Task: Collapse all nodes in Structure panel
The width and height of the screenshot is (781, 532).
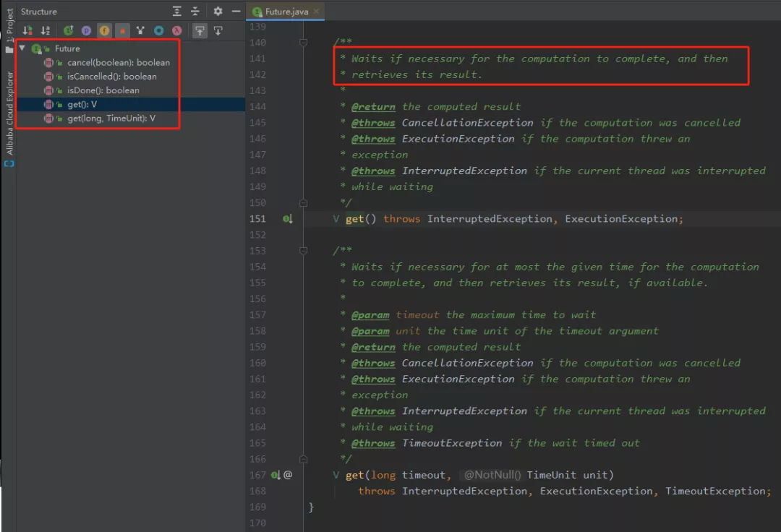Action: pyautogui.click(x=195, y=11)
